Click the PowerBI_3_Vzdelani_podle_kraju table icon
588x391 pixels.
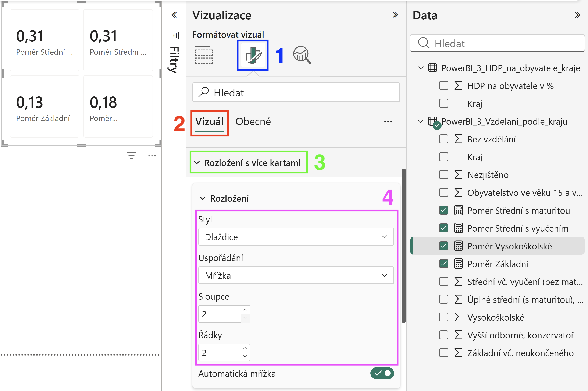(432, 121)
